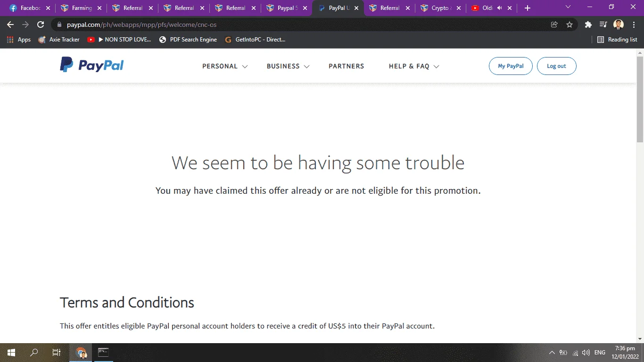Screen dimensions: 644x362
Task: Open the GetIntoPC bookmark
Action: (x=255, y=40)
